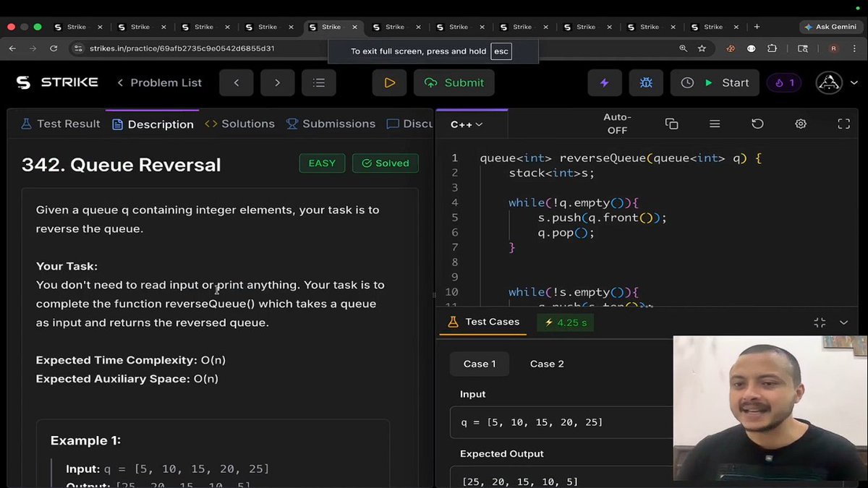Toggle the Auto-OFF autocomplete switch
Viewport: 868px width, 488px height.
[x=617, y=124]
